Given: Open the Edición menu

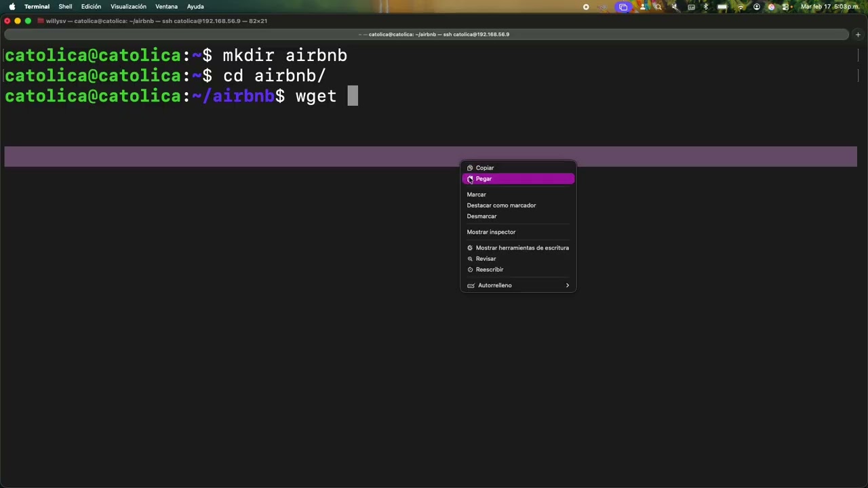Looking at the screenshot, I should tap(91, 7).
